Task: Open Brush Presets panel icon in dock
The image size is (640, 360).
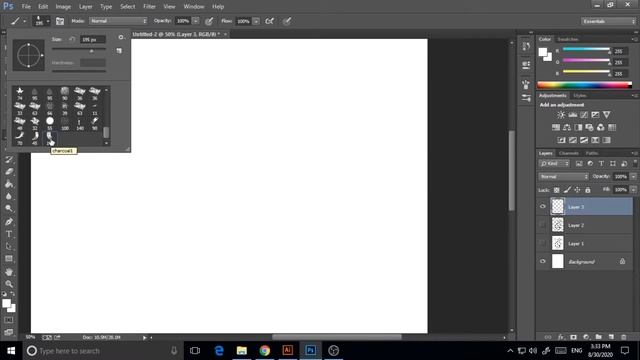Action: (x=526, y=98)
